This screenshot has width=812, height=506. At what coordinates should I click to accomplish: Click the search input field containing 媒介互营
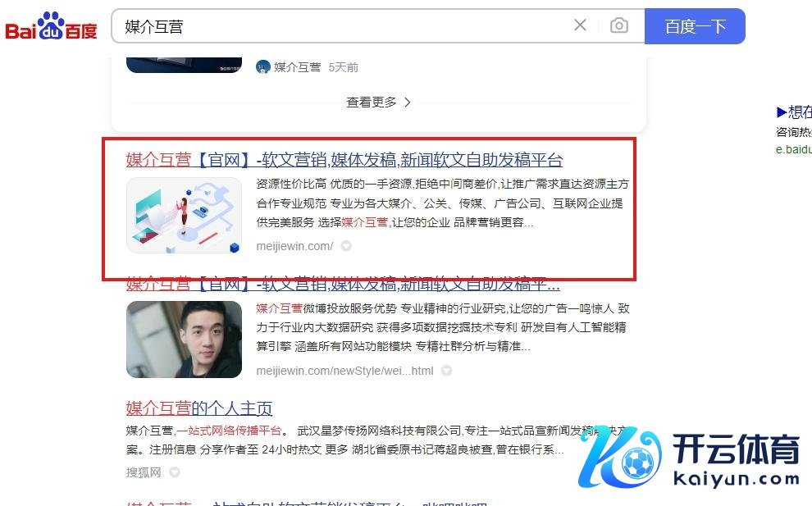[x=342, y=26]
